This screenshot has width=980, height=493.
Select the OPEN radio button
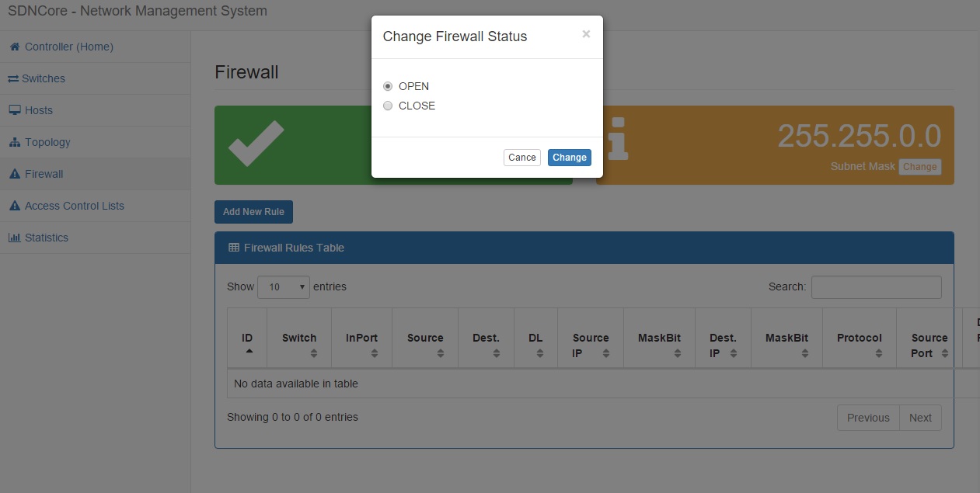point(388,86)
